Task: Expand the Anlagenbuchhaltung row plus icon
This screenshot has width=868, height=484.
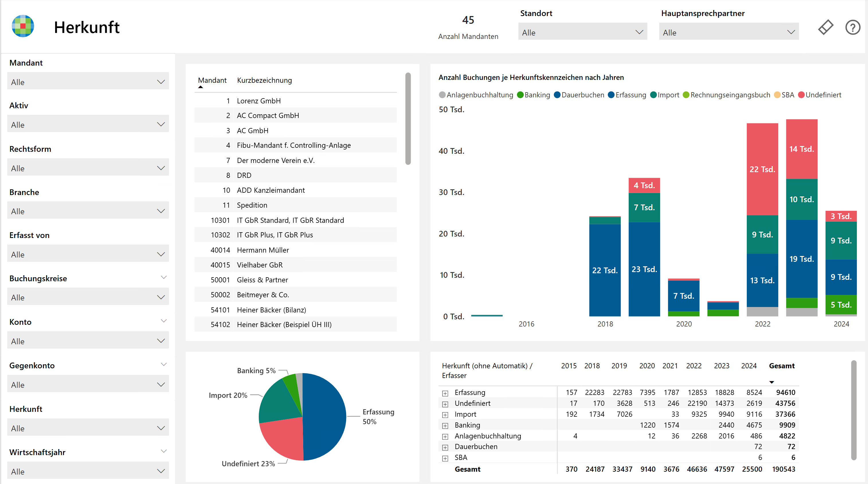Action: [445, 437]
